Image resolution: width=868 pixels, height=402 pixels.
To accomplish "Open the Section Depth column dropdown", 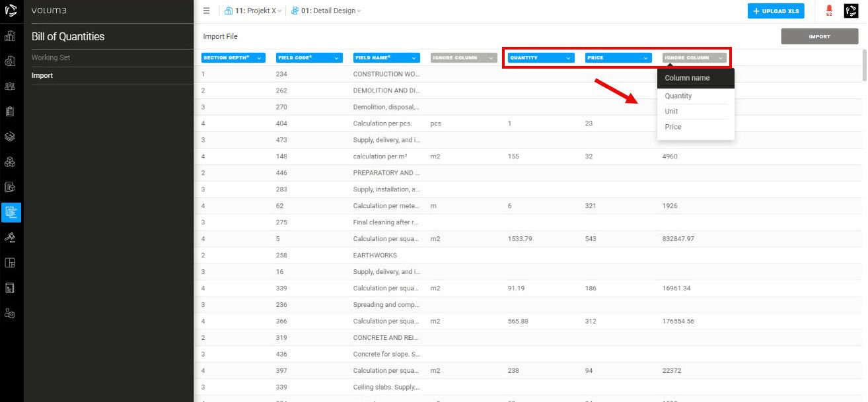I will click(x=233, y=58).
